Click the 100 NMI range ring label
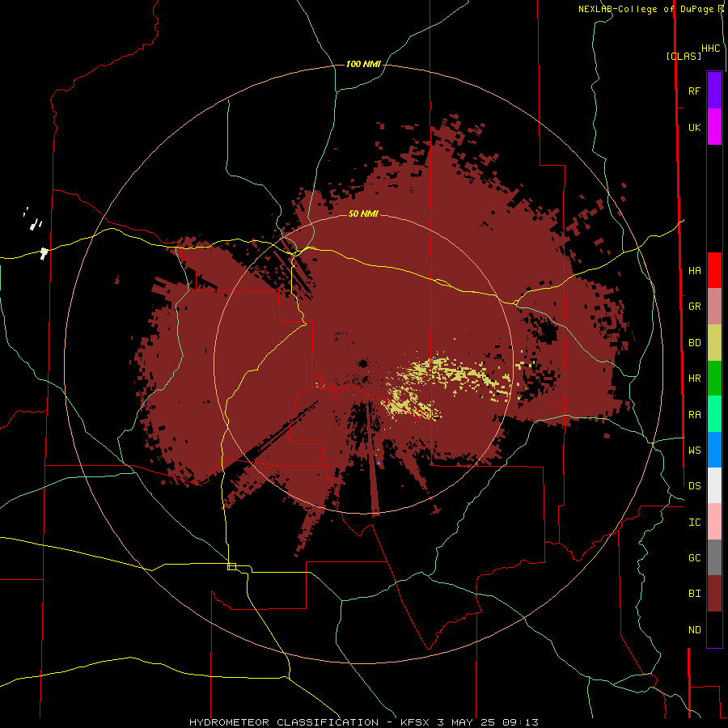Viewport: 728px width, 728px height. [363, 64]
